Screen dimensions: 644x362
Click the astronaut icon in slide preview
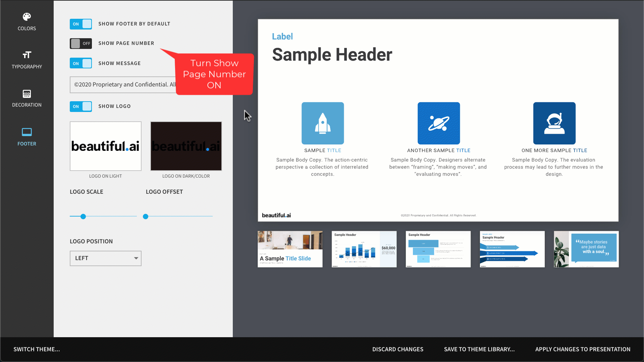[x=554, y=123]
